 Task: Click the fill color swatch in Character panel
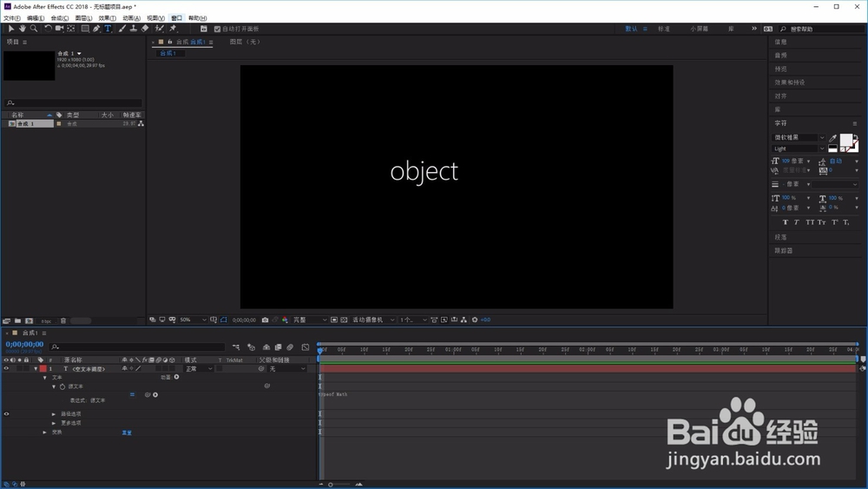pos(845,140)
